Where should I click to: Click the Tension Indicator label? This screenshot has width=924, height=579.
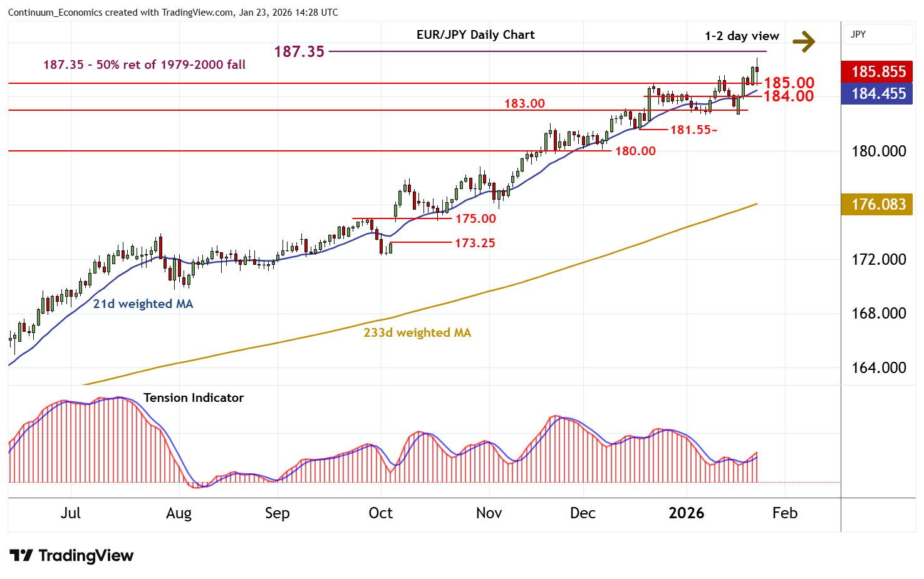(x=194, y=398)
